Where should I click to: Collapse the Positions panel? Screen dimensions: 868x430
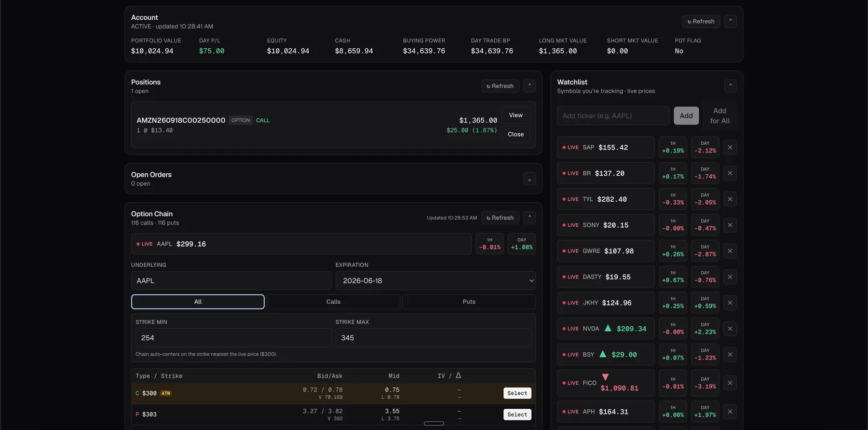tap(529, 86)
